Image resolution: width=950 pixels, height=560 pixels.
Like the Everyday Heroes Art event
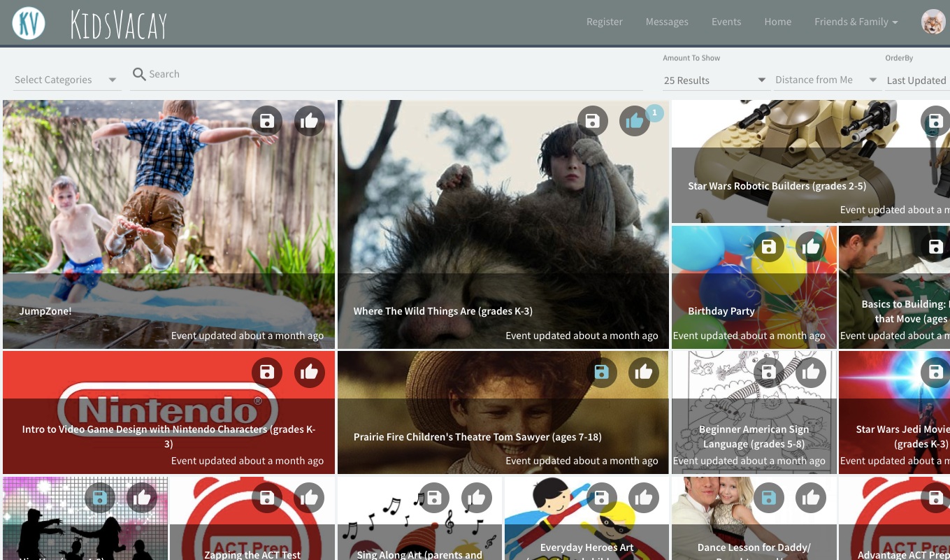coord(643,498)
